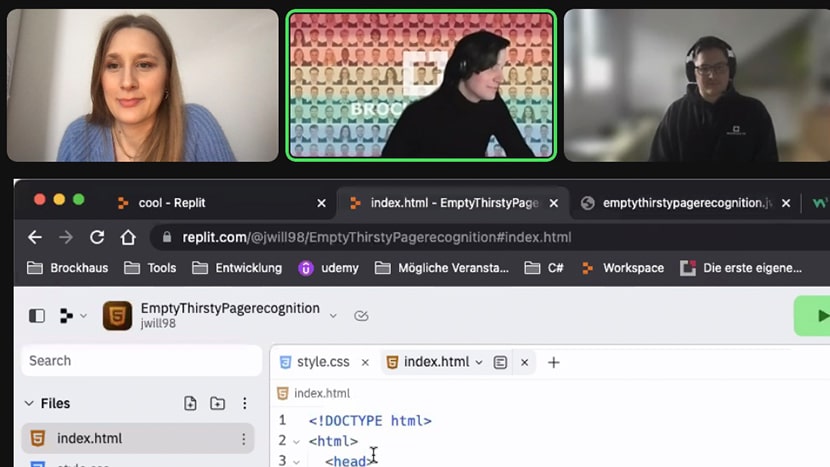The height and width of the screenshot is (467, 830).
Task: Reload the page with the refresh icon
Action: 97,237
